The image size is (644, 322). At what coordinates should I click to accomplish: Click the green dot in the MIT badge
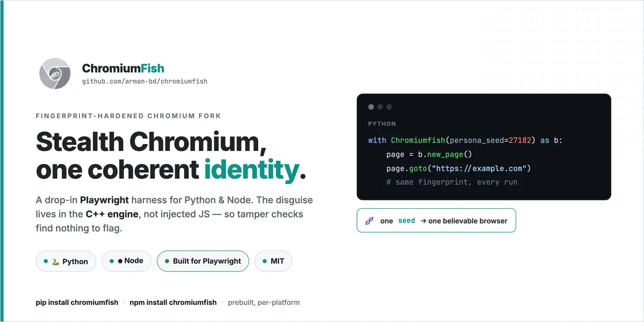pos(264,261)
